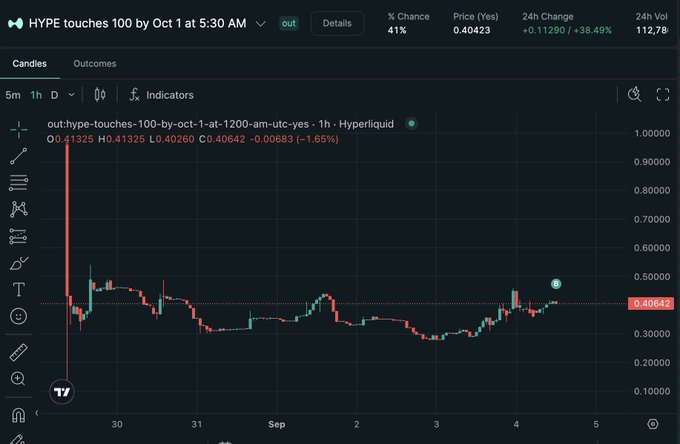
Task: Select the brush drawing tool
Action: coord(19,263)
